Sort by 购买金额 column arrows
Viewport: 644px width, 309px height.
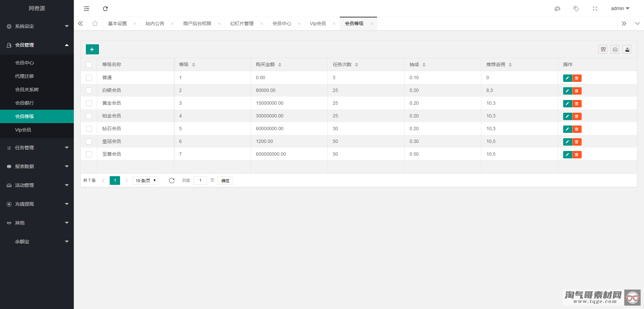tap(280, 65)
